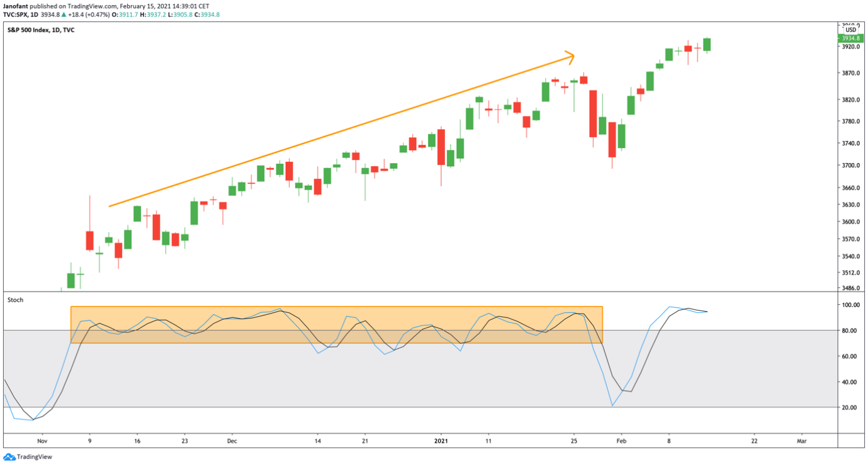Click the green 3934.8 current price tag
The height and width of the screenshot is (466, 868).
point(852,38)
